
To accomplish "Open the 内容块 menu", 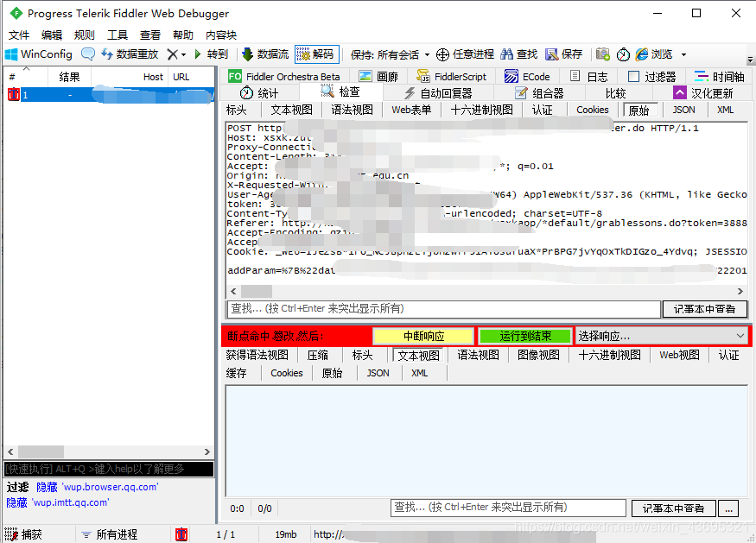I will (221, 35).
